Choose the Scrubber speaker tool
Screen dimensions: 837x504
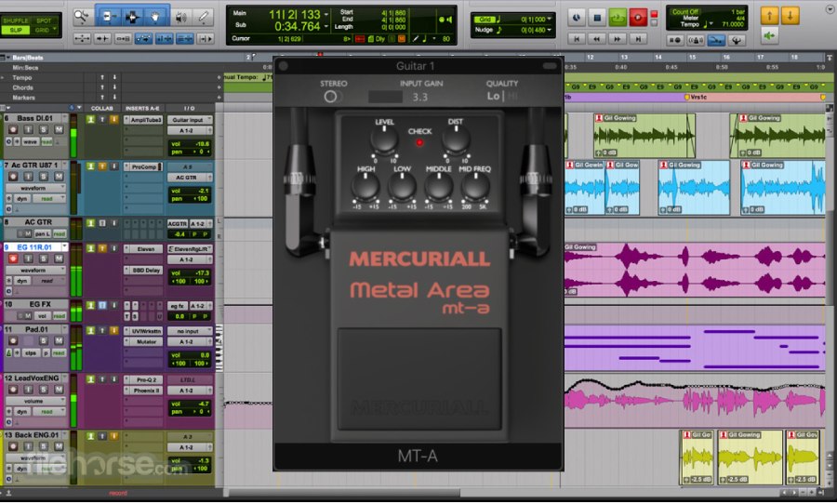point(180,16)
